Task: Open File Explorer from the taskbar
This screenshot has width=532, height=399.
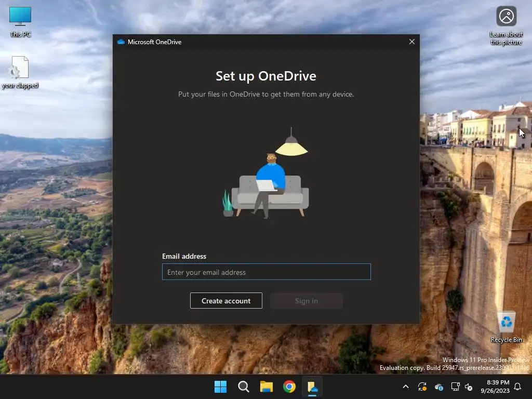Action: click(x=267, y=387)
